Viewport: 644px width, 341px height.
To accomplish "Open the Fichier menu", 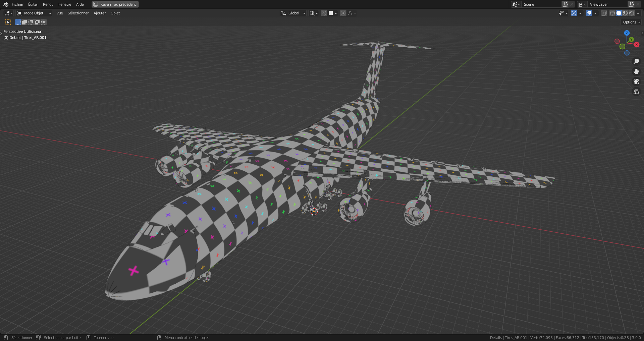I will coord(17,4).
